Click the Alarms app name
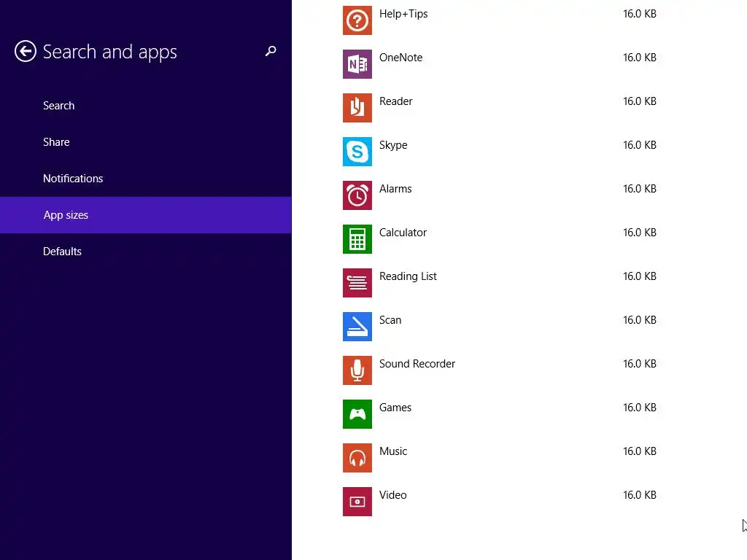Screen dimensions: 747x560 [395, 189]
